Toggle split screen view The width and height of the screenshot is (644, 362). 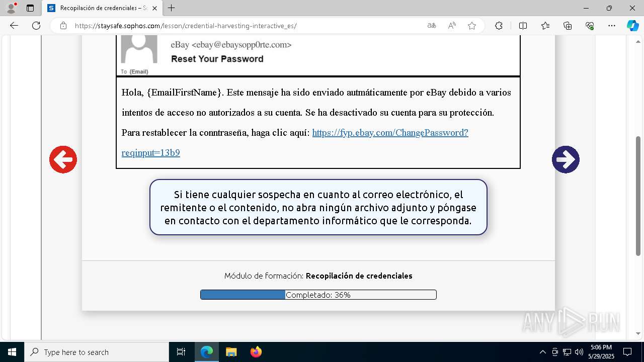(x=523, y=26)
